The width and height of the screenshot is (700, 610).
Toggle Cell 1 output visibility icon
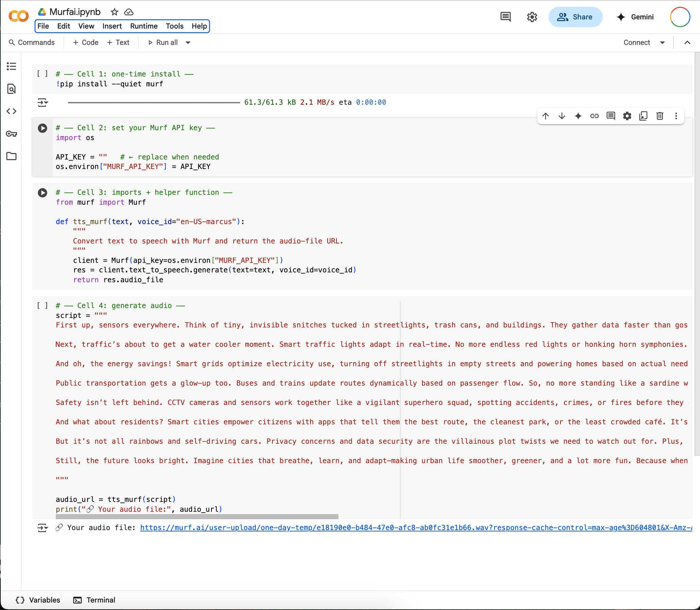(x=43, y=102)
